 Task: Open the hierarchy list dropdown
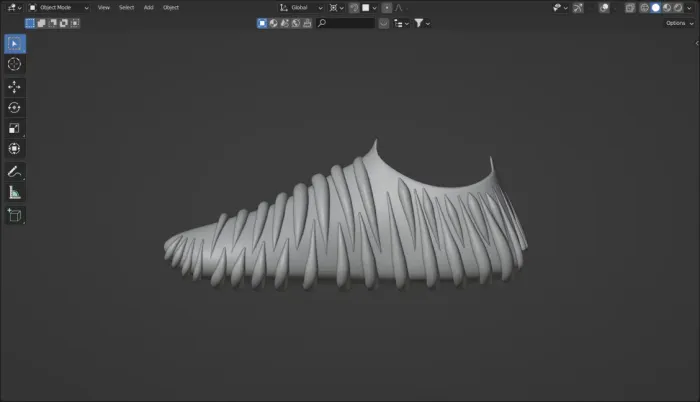[401, 23]
